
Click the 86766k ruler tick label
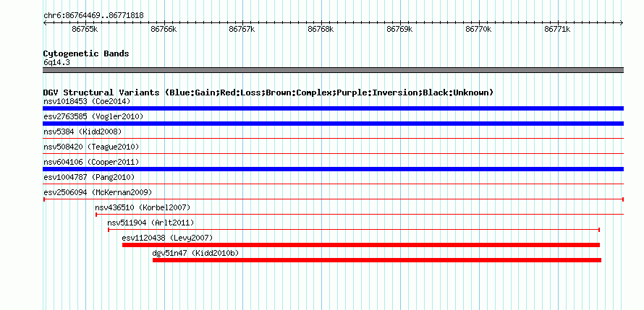tap(164, 29)
